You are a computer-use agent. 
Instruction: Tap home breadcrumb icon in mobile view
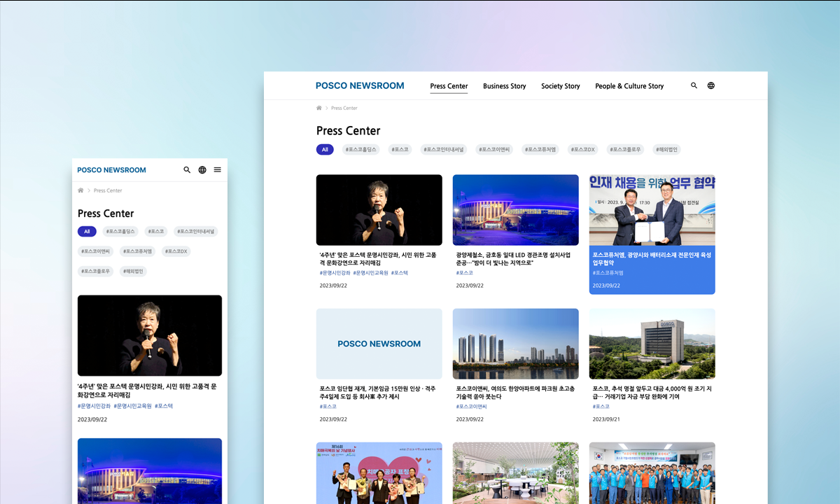(80, 190)
